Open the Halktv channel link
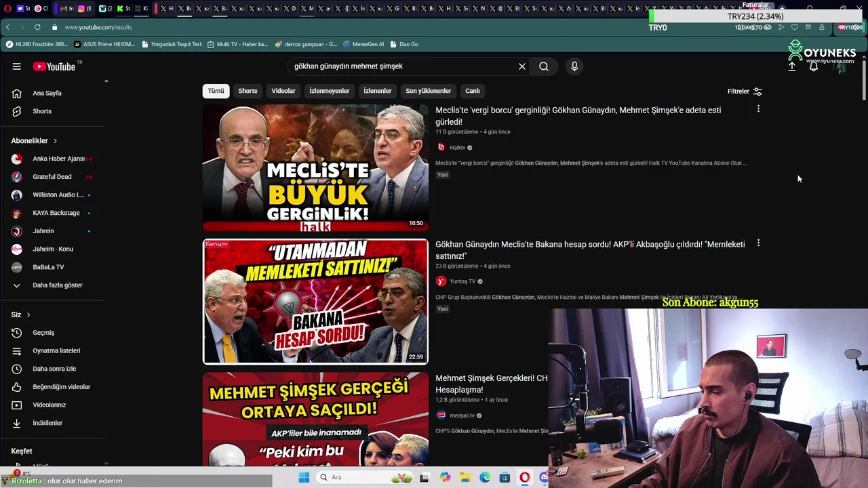 tap(458, 148)
